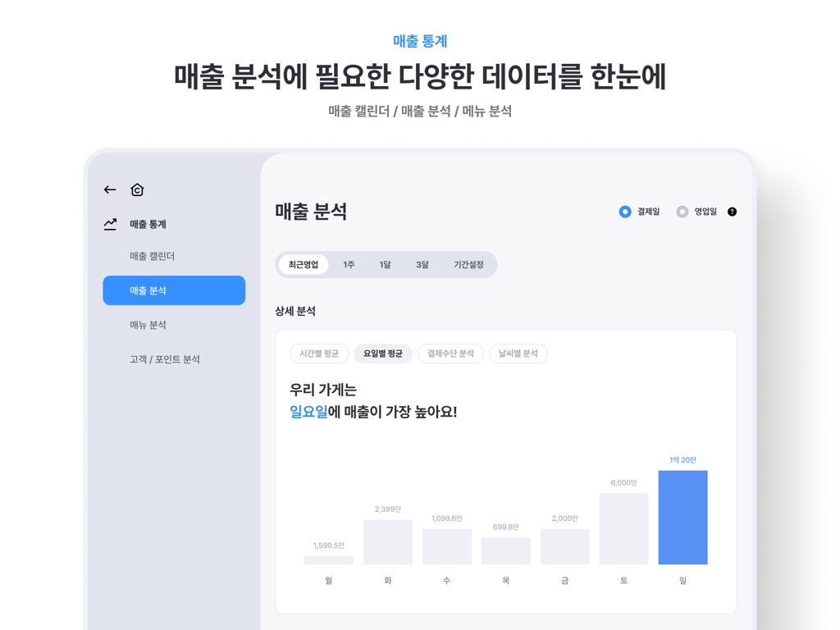
Task: Open the home icon
Action: [137, 189]
